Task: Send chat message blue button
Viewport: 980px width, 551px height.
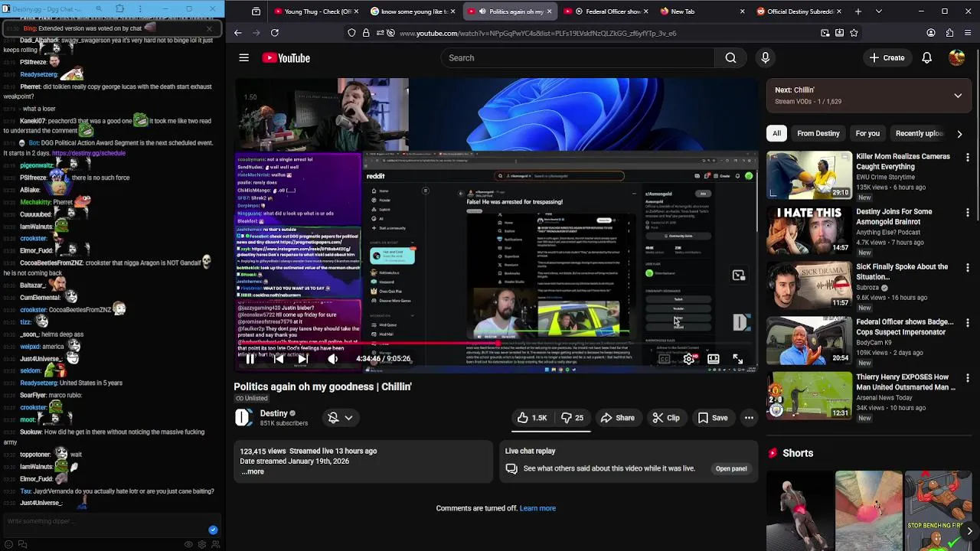Action: [x=213, y=530]
